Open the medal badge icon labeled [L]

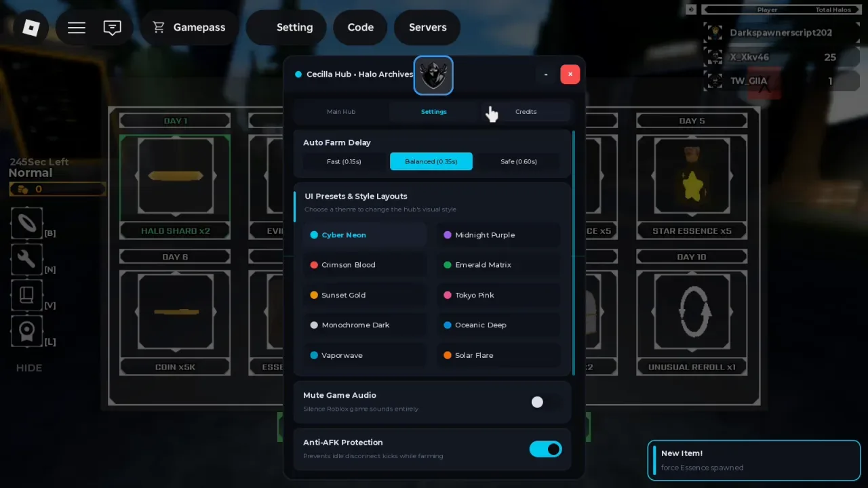click(27, 332)
